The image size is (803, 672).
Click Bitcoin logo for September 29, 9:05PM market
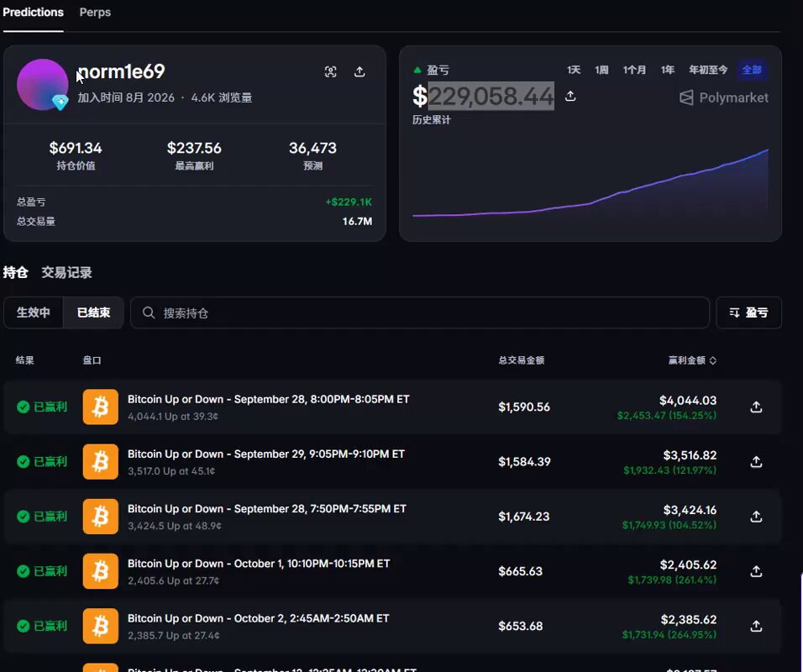tap(101, 462)
